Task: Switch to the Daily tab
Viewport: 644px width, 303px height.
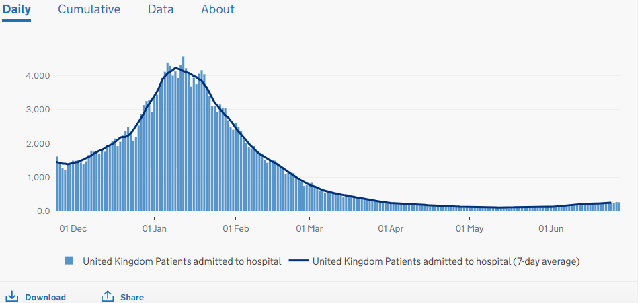Action: point(16,9)
